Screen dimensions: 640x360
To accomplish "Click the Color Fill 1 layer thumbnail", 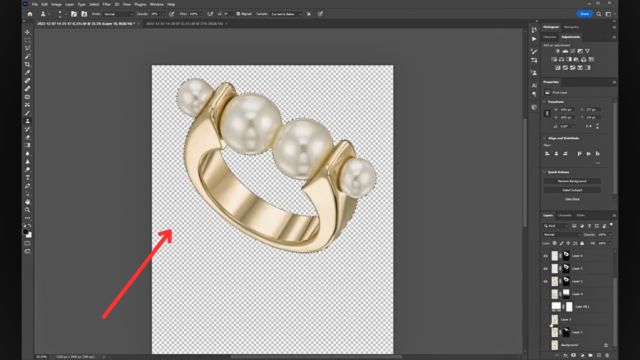I will [556, 307].
